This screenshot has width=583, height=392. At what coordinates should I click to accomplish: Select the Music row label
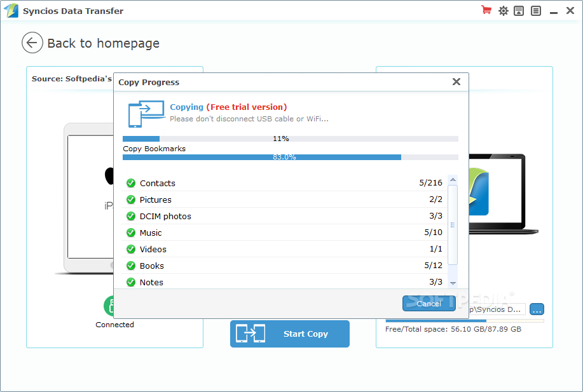pos(151,233)
